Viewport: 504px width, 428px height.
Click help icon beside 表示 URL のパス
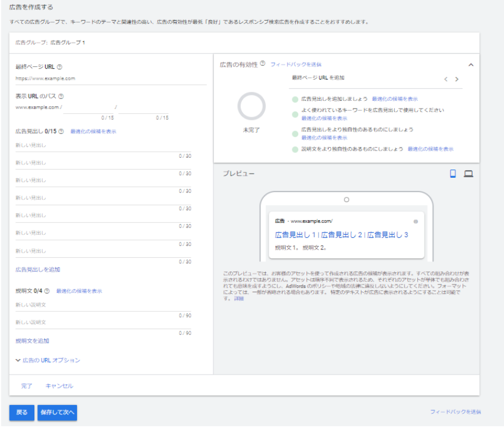coord(61,96)
